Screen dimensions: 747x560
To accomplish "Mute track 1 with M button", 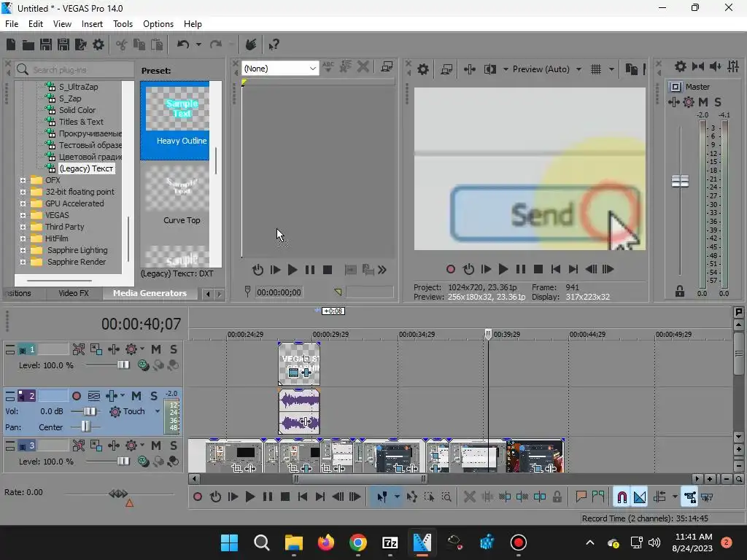I will pyautogui.click(x=156, y=349).
